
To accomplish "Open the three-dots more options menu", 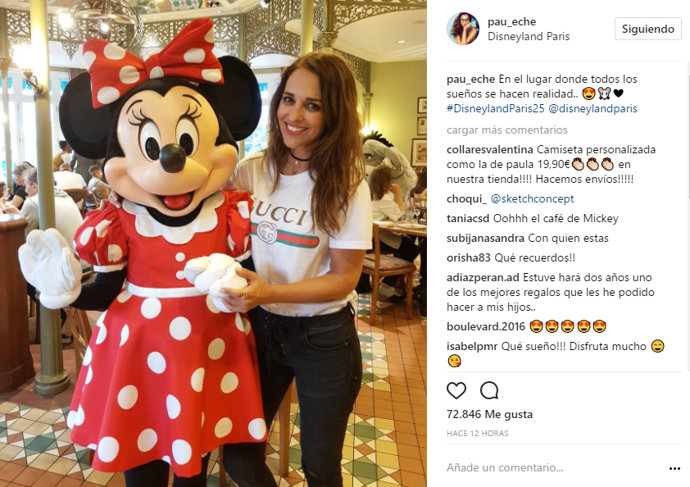I will (x=674, y=469).
